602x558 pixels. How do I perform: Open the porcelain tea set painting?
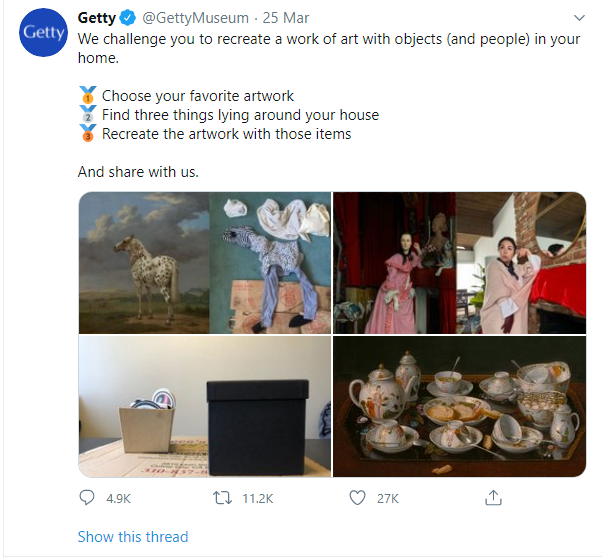coord(458,407)
